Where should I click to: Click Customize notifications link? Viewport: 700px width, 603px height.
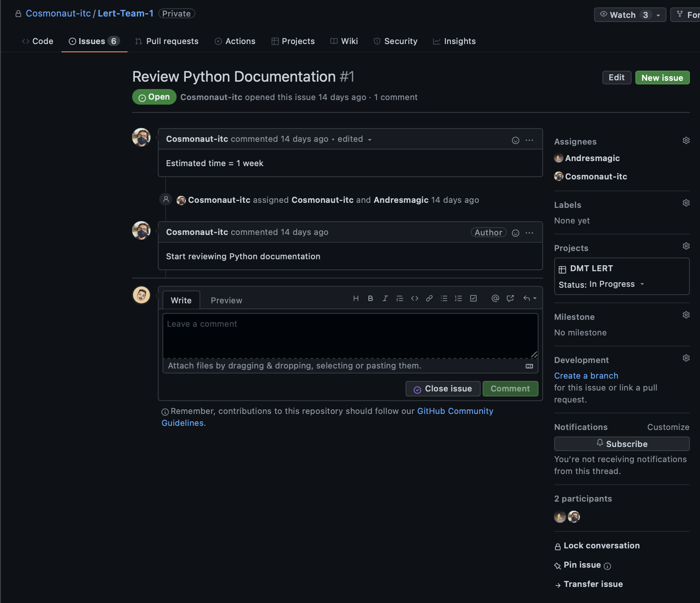[x=668, y=427]
